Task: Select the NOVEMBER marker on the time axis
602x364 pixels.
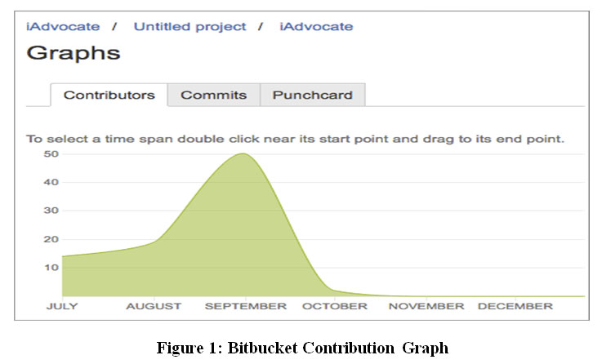Action: [426, 306]
